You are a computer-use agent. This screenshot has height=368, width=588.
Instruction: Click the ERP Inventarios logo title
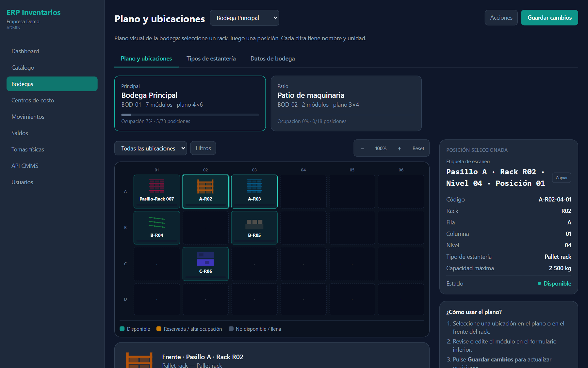(x=34, y=12)
